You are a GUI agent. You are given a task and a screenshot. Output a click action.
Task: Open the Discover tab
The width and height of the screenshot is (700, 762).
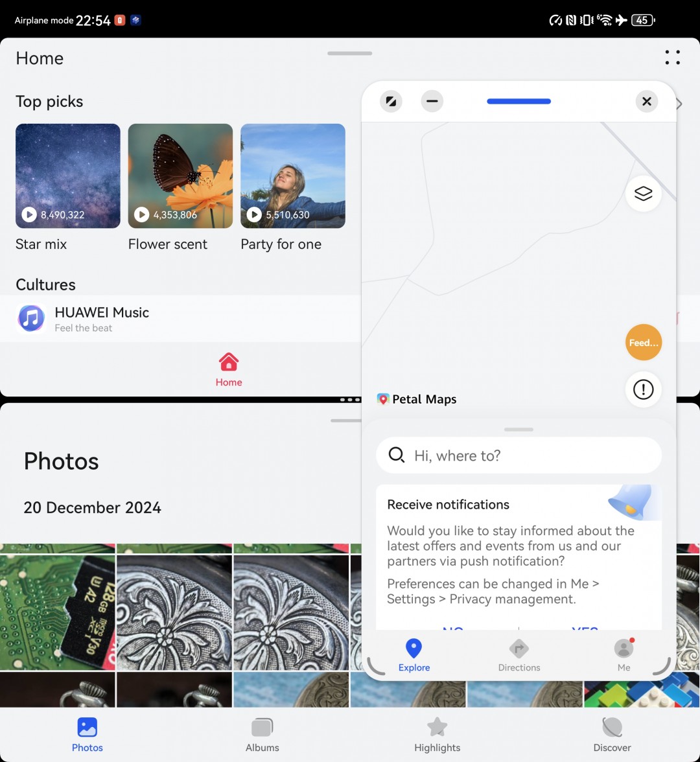click(612, 734)
